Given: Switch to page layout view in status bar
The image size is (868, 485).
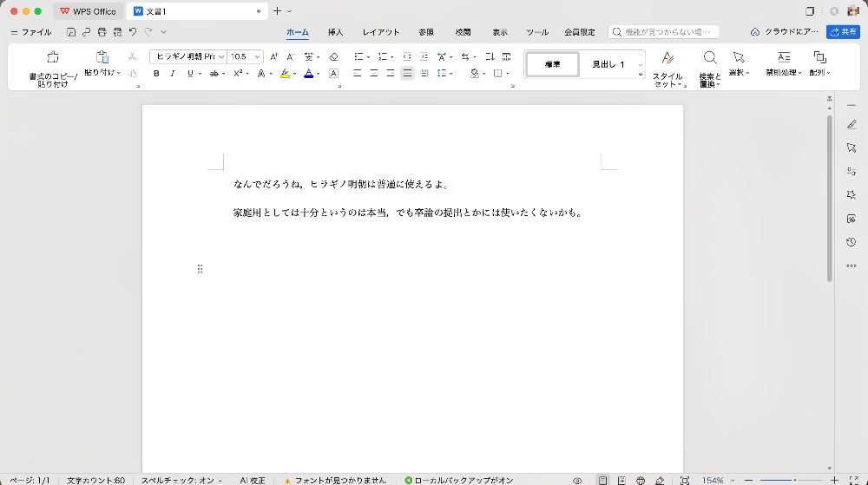Looking at the screenshot, I should pyautogui.click(x=602, y=481).
